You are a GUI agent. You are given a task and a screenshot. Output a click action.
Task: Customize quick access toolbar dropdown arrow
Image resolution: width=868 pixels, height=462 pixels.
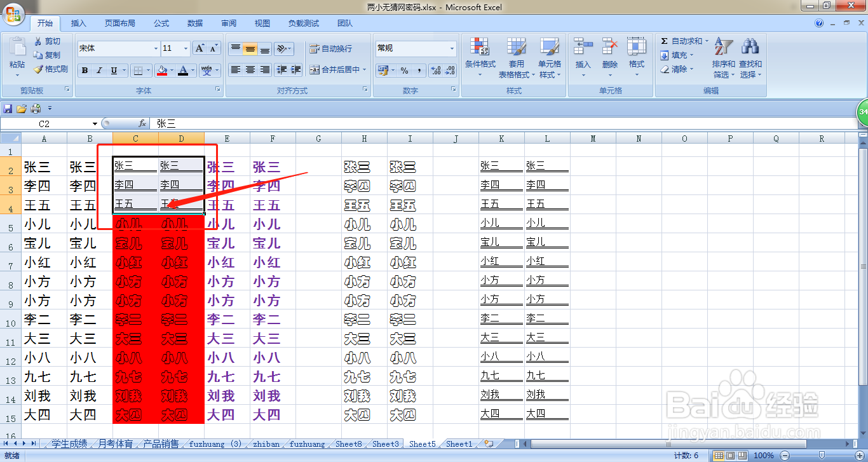(50, 109)
